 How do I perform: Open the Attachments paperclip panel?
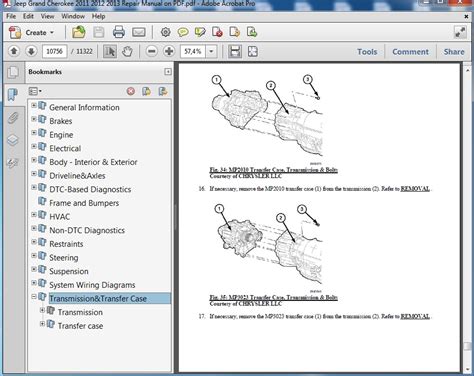click(13, 118)
